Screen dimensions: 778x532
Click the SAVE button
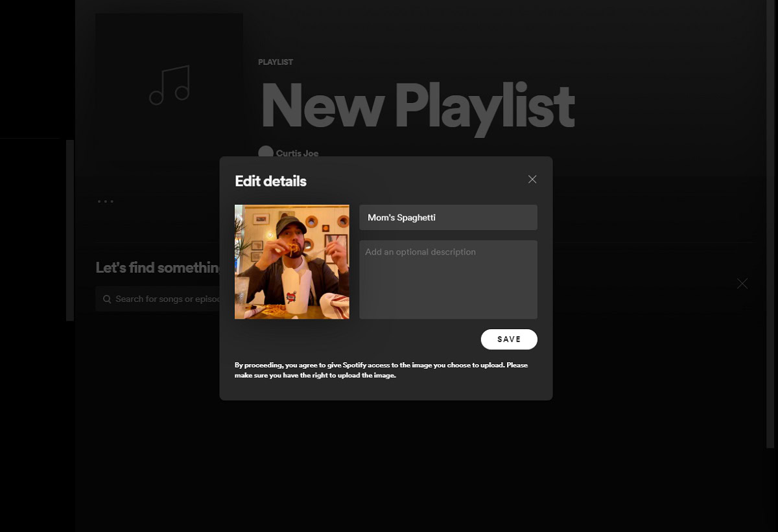[509, 339]
